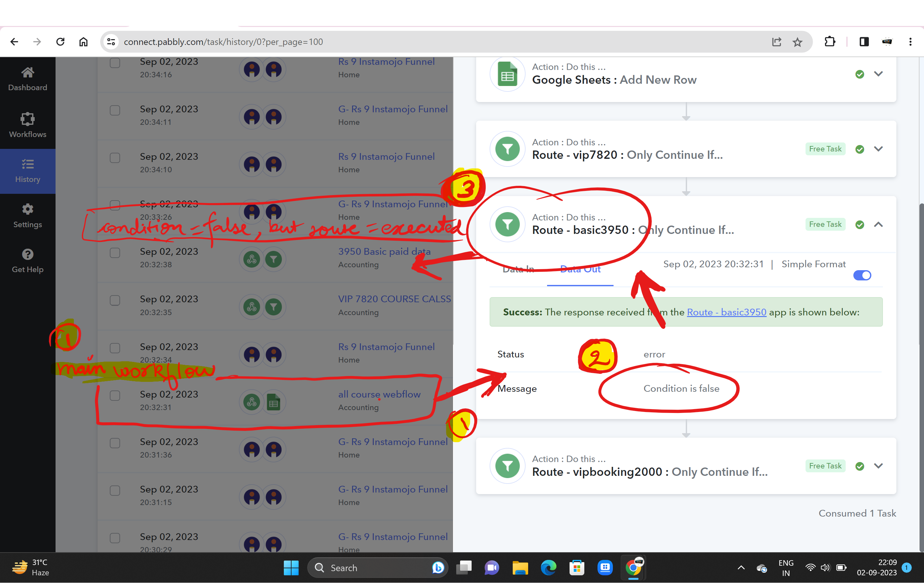The image size is (924, 583).
Task: Click webhook icon in all course webflow row
Action: pyautogui.click(x=252, y=402)
